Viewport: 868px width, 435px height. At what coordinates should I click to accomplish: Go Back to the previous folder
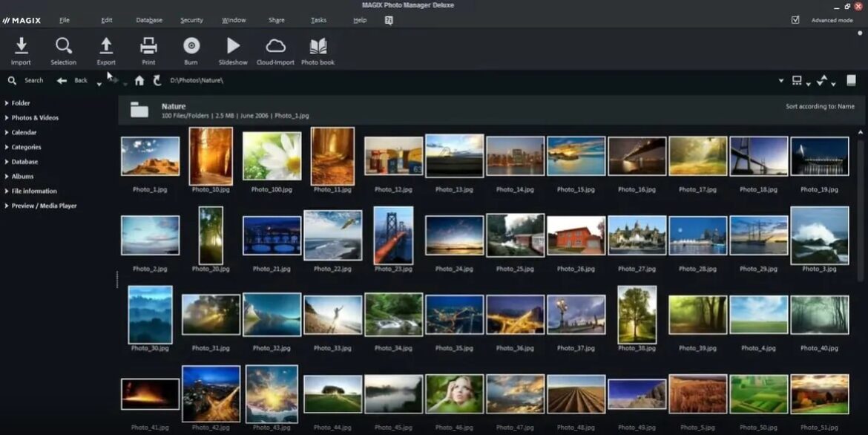coord(73,80)
